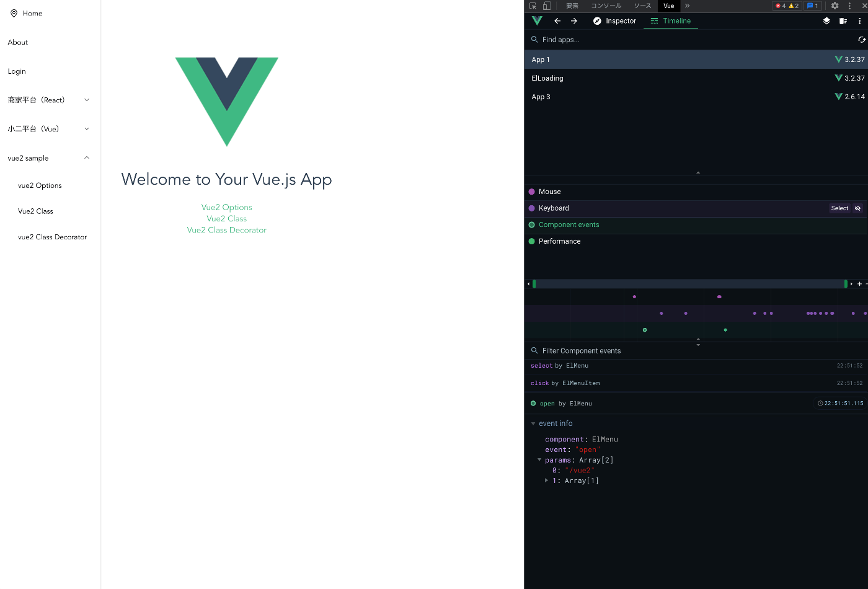Click the collapse arrows below timeline
The width and height of the screenshot is (868, 589).
(x=698, y=342)
